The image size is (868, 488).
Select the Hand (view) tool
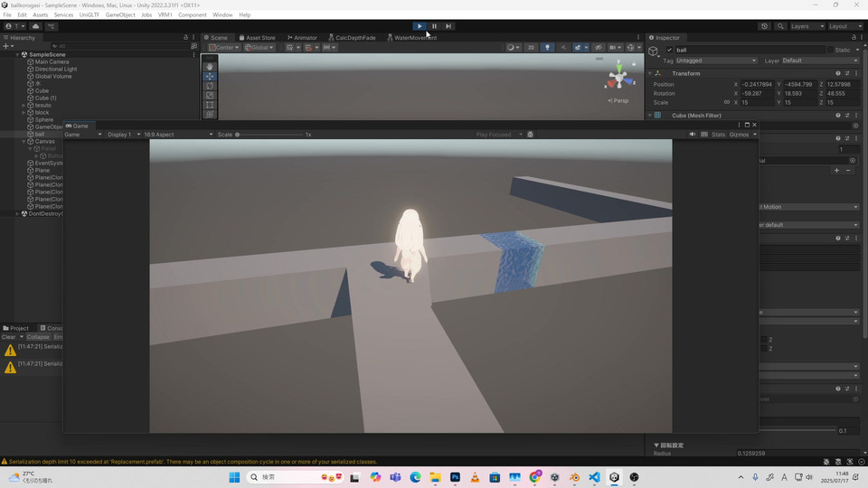coord(210,66)
